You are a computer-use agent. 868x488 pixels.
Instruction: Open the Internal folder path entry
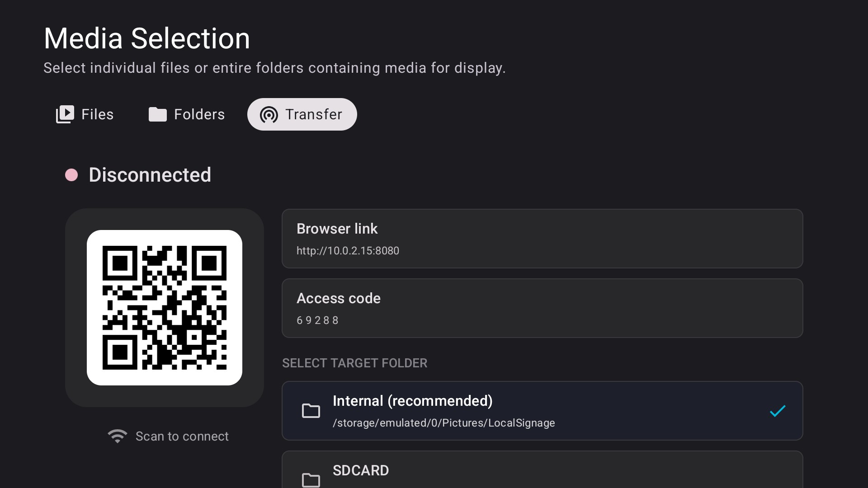tap(444, 423)
